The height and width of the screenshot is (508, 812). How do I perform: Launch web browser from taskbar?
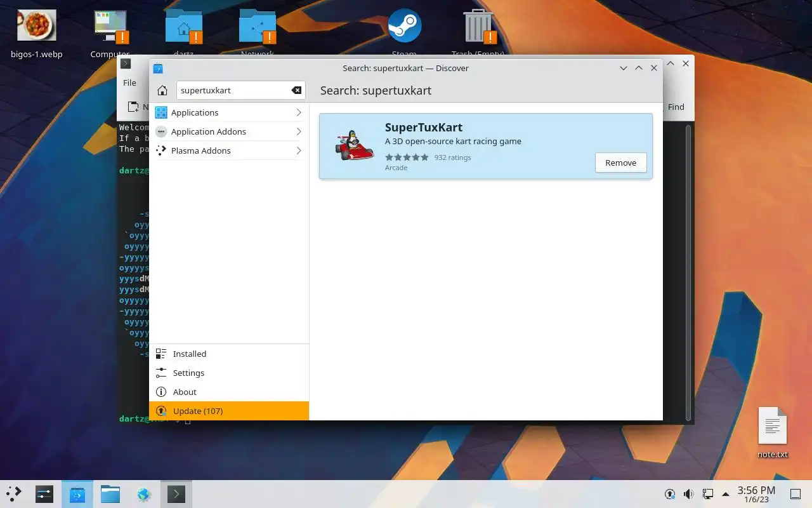pos(143,494)
